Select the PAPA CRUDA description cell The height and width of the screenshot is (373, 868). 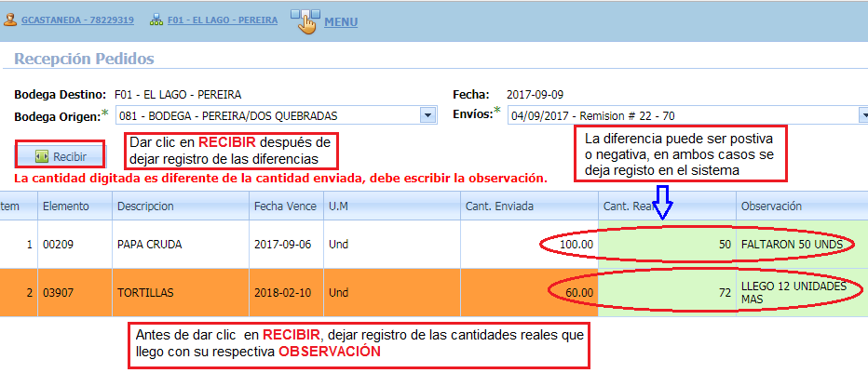[x=181, y=245]
